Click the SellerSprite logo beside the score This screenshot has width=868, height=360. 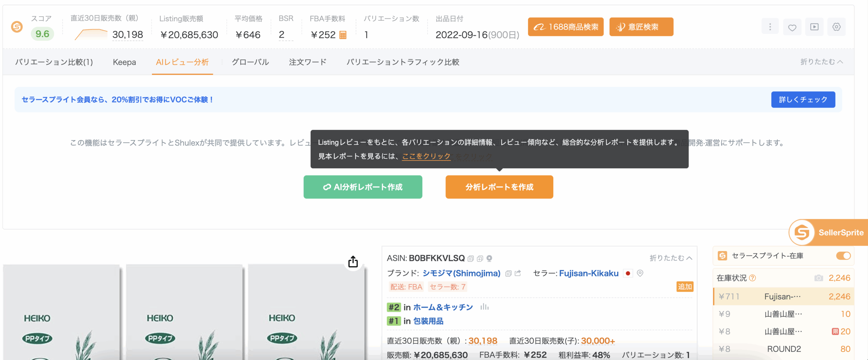coord(17,26)
